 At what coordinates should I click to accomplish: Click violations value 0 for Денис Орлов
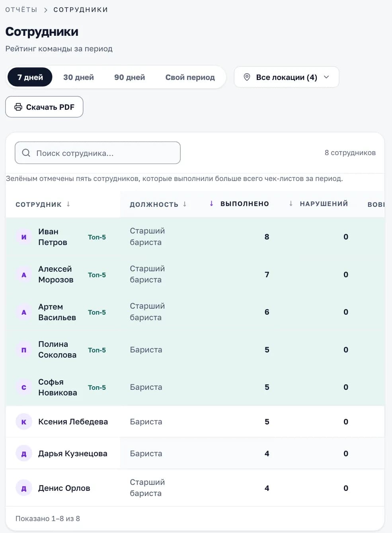[x=346, y=488]
